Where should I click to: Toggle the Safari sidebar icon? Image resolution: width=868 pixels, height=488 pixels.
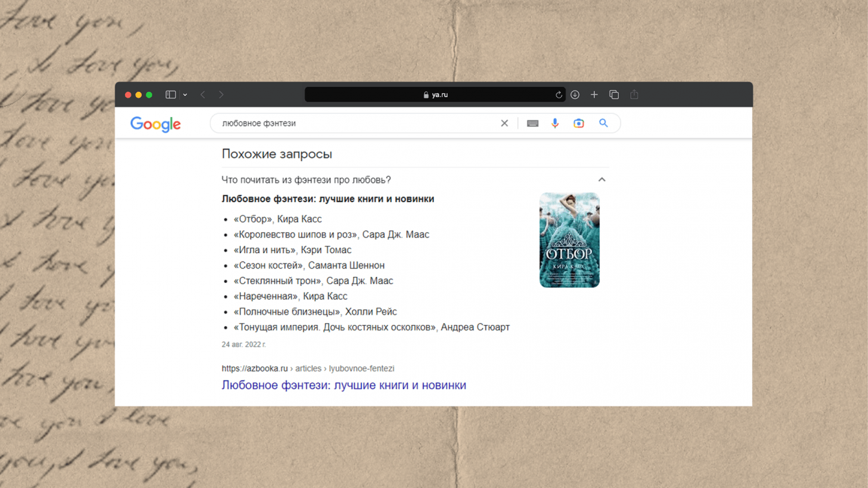170,94
